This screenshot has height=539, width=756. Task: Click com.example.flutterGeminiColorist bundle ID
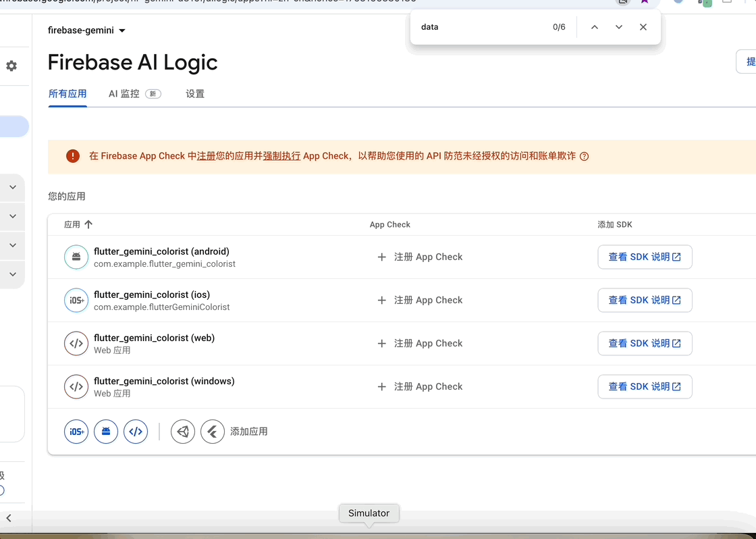(x=161, y=307)
